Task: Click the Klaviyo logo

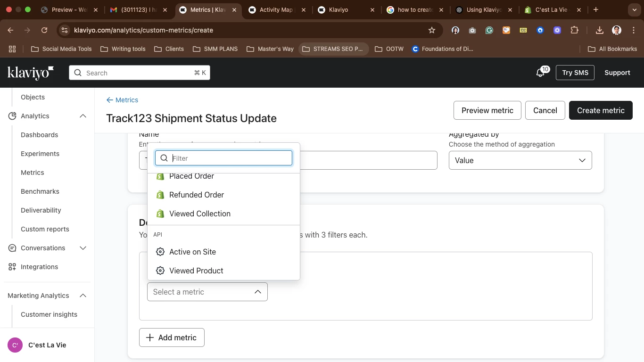Action: 31,73
